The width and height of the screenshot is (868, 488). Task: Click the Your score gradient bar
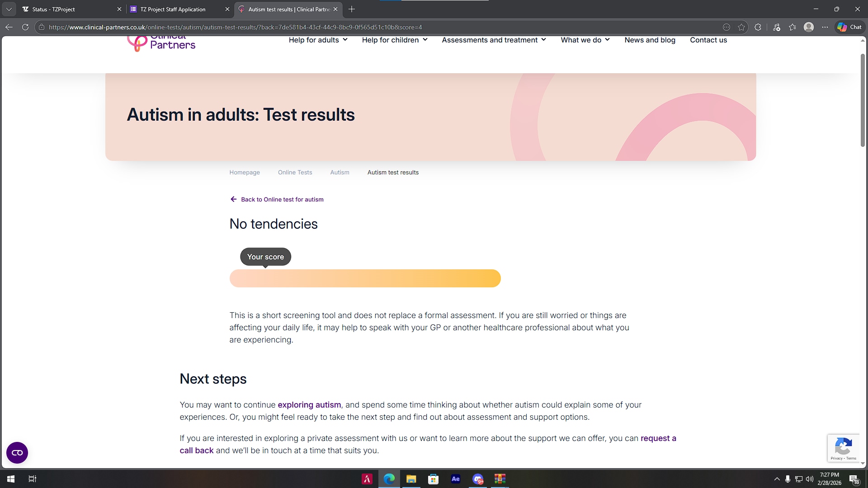(365, 278)
